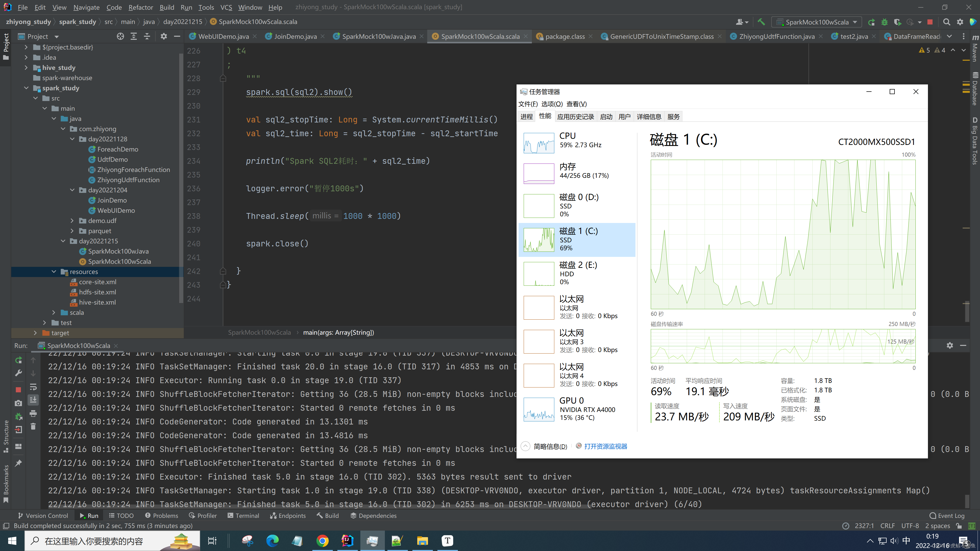This screenshot has width=980, height=551.
Task: Open Chrome from the taskbar
Action: click(323, 540)
